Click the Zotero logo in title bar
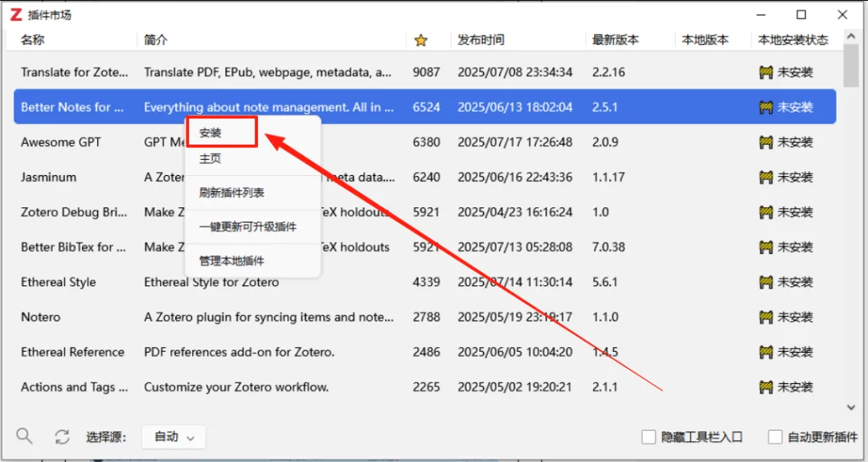Viewport: 868px width, 462px height. coord(16,15)
